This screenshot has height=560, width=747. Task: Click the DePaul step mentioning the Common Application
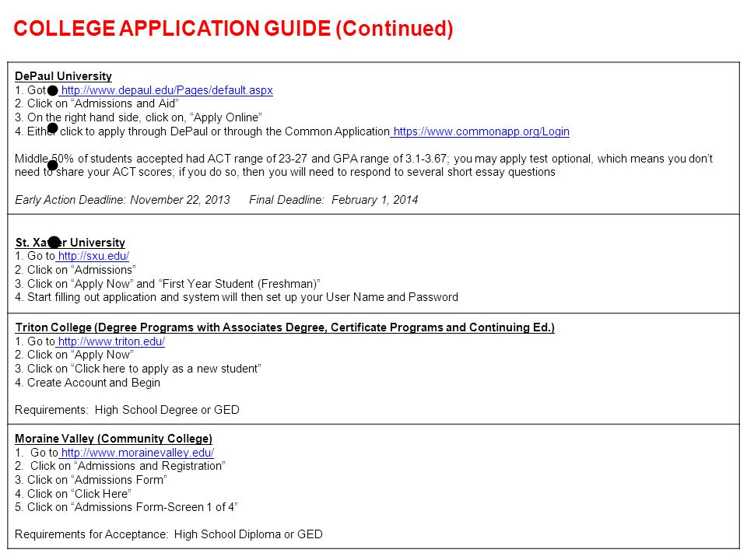(x=292, y=131)
